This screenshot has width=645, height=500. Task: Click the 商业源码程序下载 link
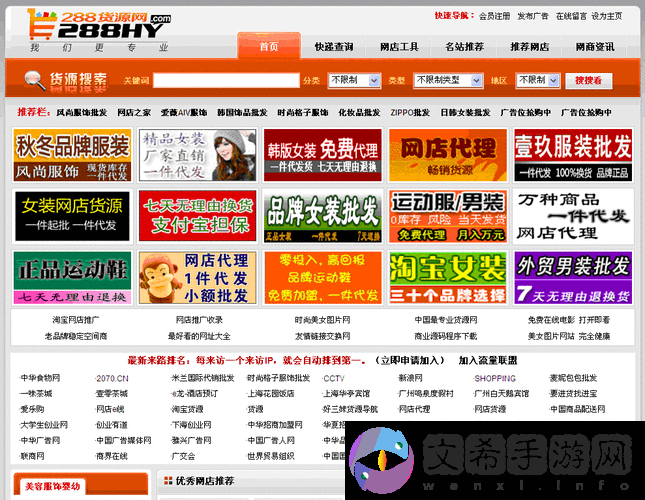446,336
